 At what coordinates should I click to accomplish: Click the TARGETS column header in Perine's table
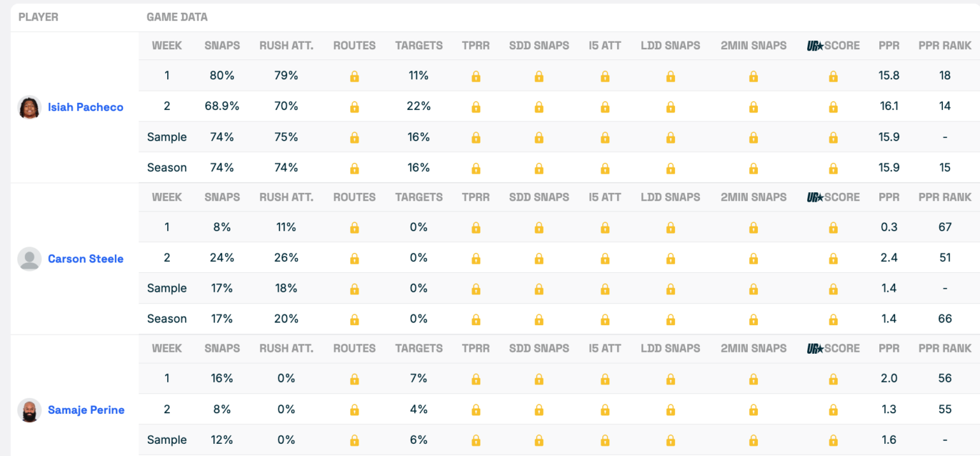[419, 349]
